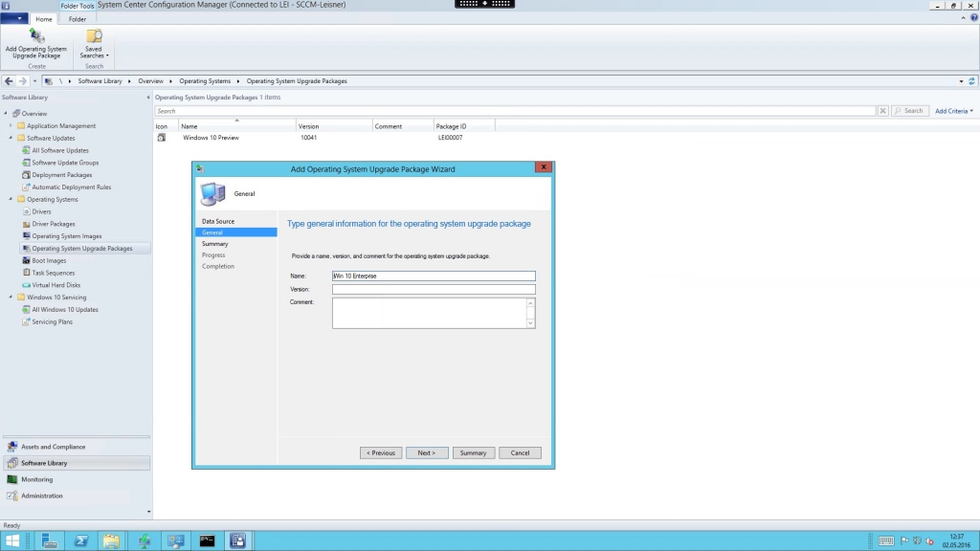980x551 pixels.
Task: Click the wizard Version input field
Action: [434, 289]
